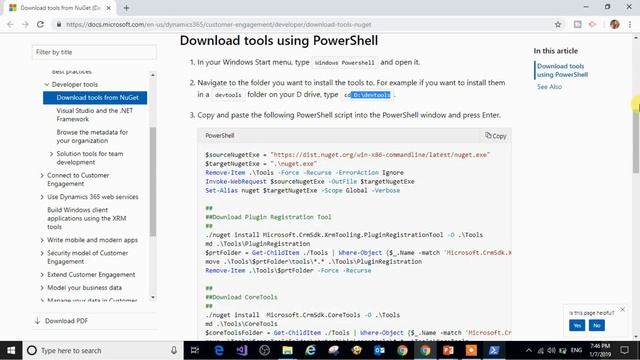
Task: Click the sidebar tree scroll-down arrow
Action: point(153,297)
